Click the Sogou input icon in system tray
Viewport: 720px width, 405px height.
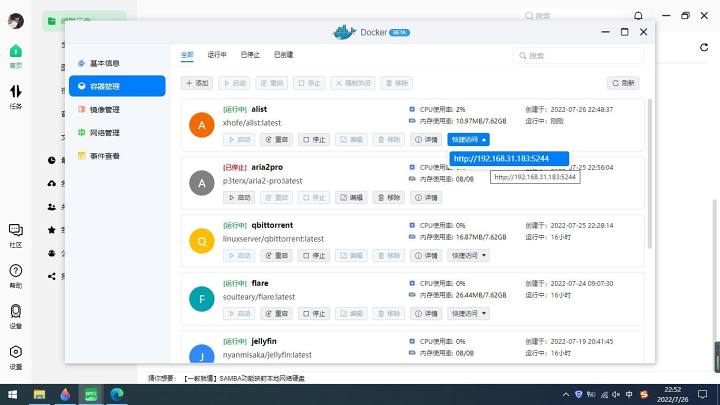point(644,394)
